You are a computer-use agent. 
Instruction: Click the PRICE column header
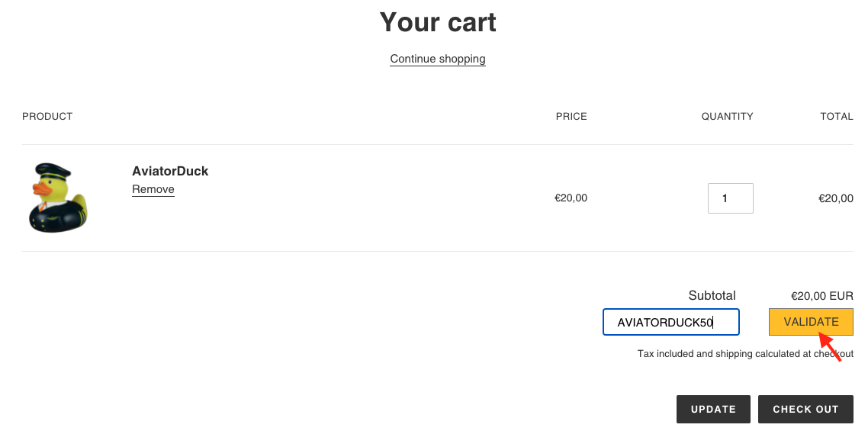[571, 117]
